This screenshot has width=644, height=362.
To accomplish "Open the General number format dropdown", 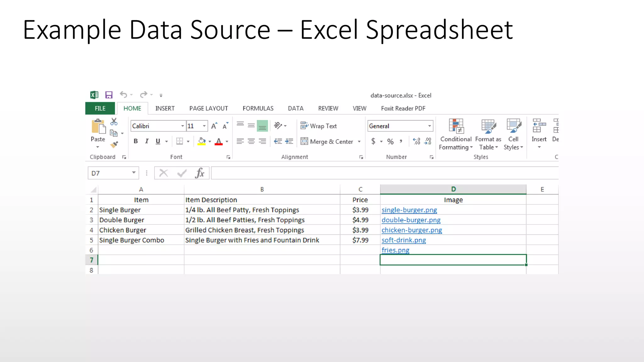I will (x=429, y=126).
